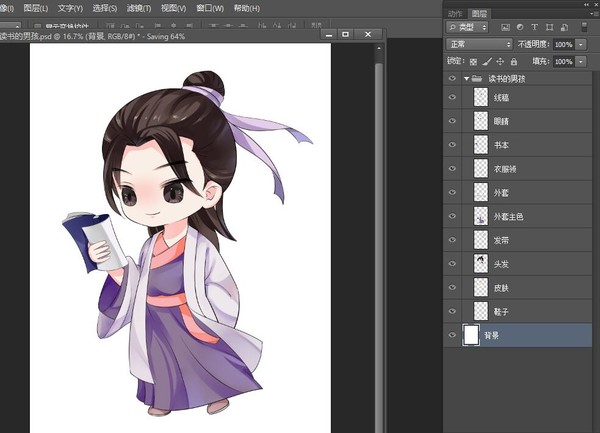This screenshot has height=433, width=600.
Task: Click the lock position move icon
Action: (500, 61)
